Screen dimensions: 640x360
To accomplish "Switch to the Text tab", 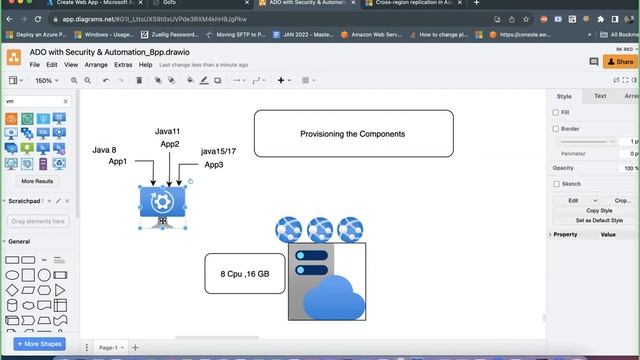I will pyautogui.click(x=600, y=96).
